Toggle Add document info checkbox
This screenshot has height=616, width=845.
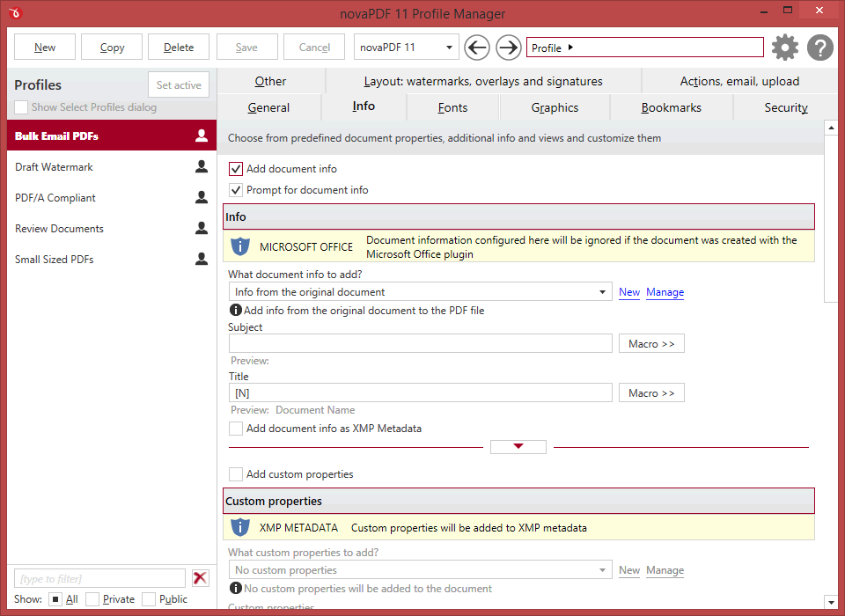click(x=236, y=169)
